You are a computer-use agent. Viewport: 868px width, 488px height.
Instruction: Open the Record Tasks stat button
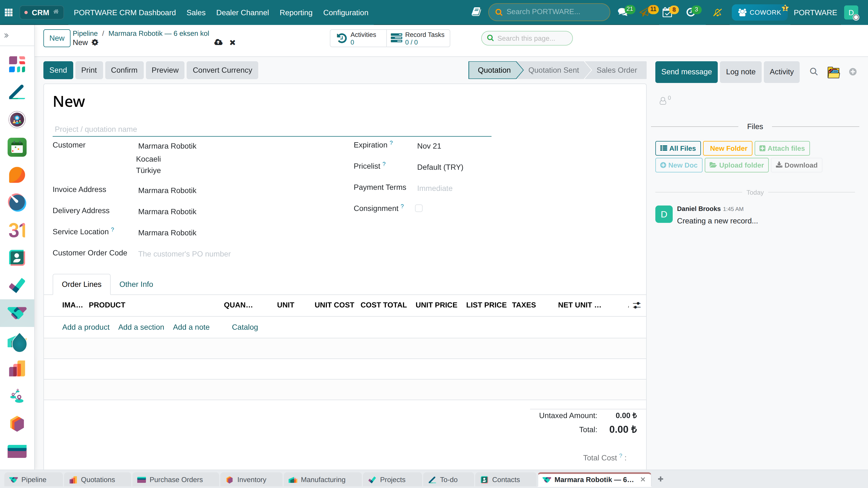[x=418, y=38]
